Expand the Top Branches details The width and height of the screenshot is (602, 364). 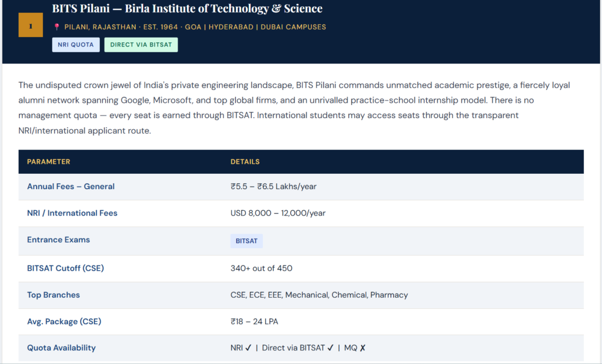coord(53,295)
